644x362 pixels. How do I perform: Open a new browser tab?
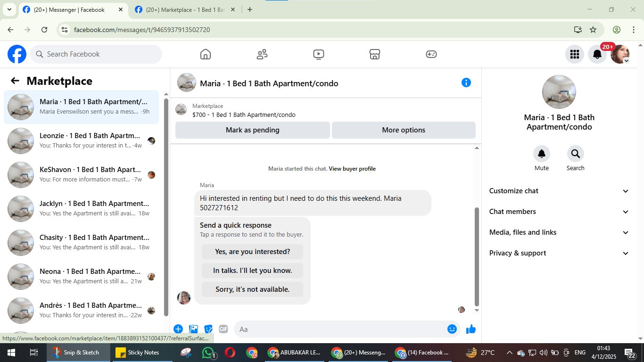pyautogui.click(x=250, y=9)
